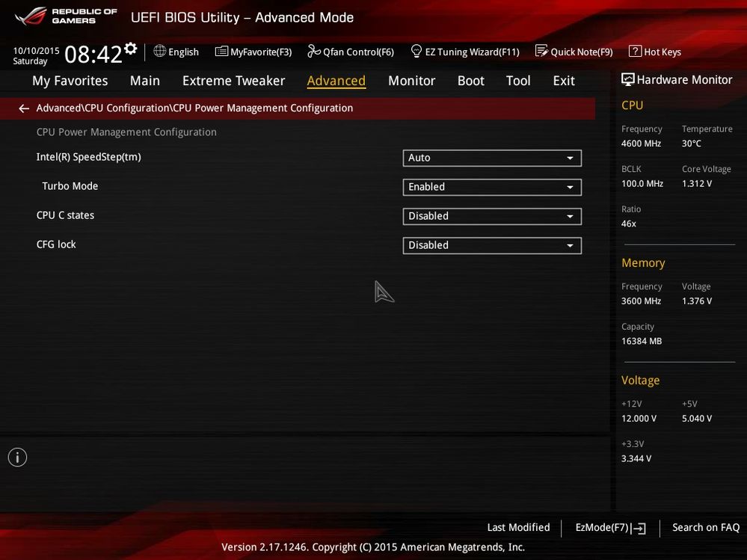The height and width of the screenshot is (560, 747).
Task: Click the gear icon next to the clock
Action: pyautogui.click(x=131, y=48)
